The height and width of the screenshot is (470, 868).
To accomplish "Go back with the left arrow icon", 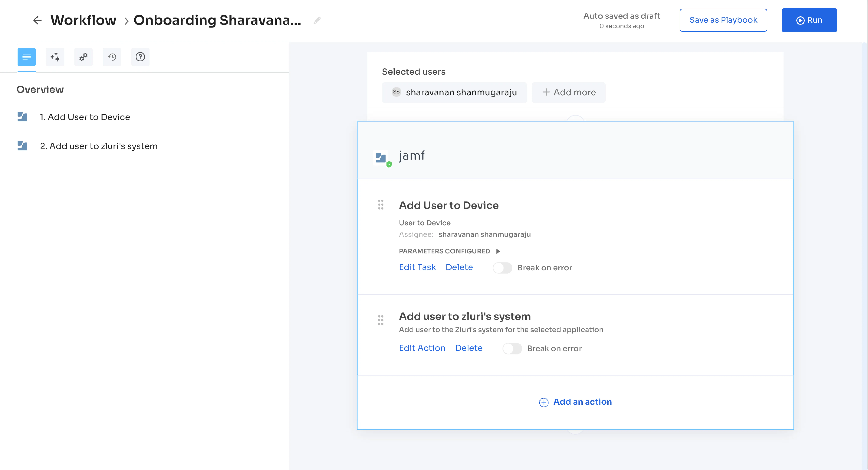I will [37, 20].
